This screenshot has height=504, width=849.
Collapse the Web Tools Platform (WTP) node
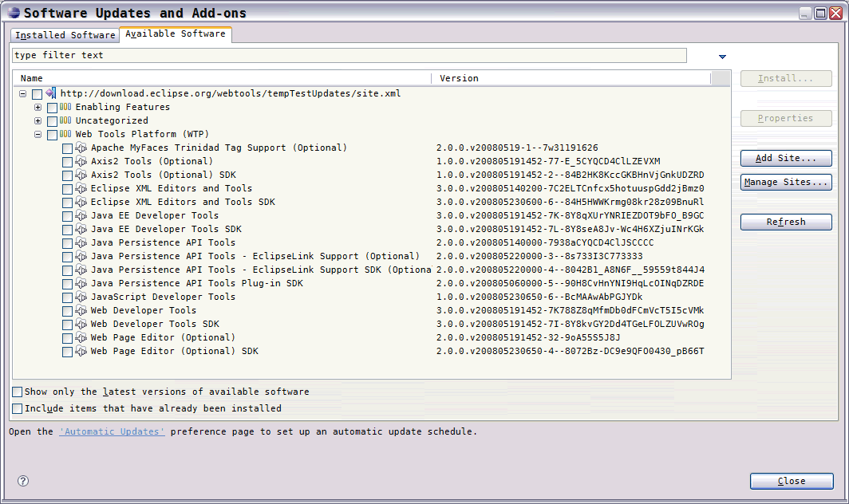pos(38,134)
